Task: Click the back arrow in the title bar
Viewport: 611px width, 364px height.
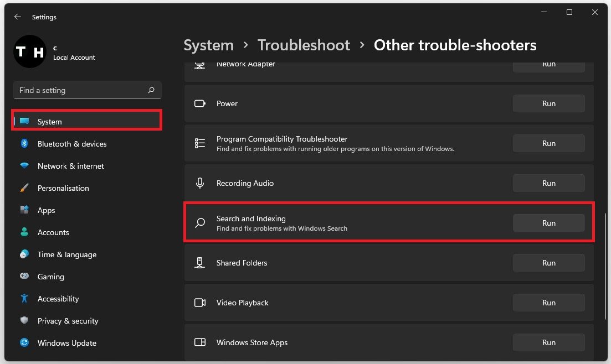Action: click(17, 17)
